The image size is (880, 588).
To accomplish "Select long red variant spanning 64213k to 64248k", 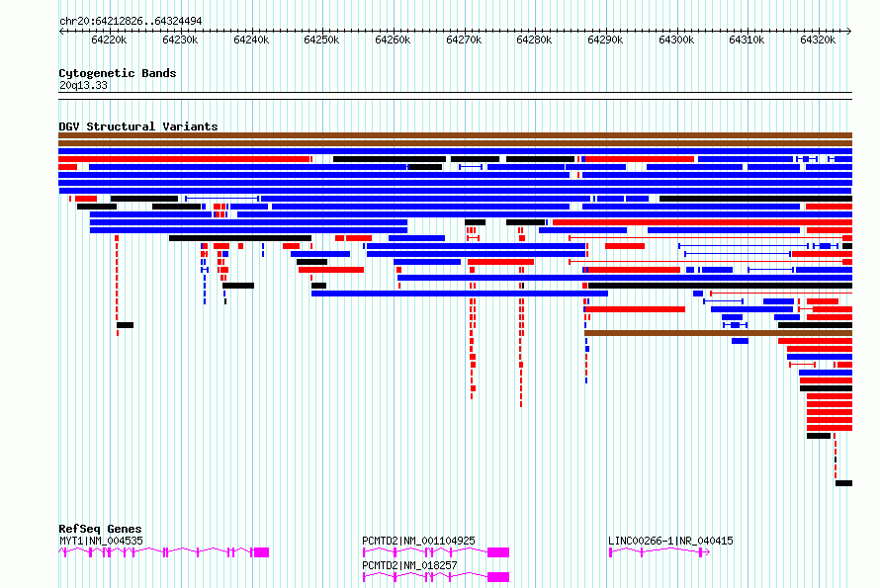I will tap(184, 159).
